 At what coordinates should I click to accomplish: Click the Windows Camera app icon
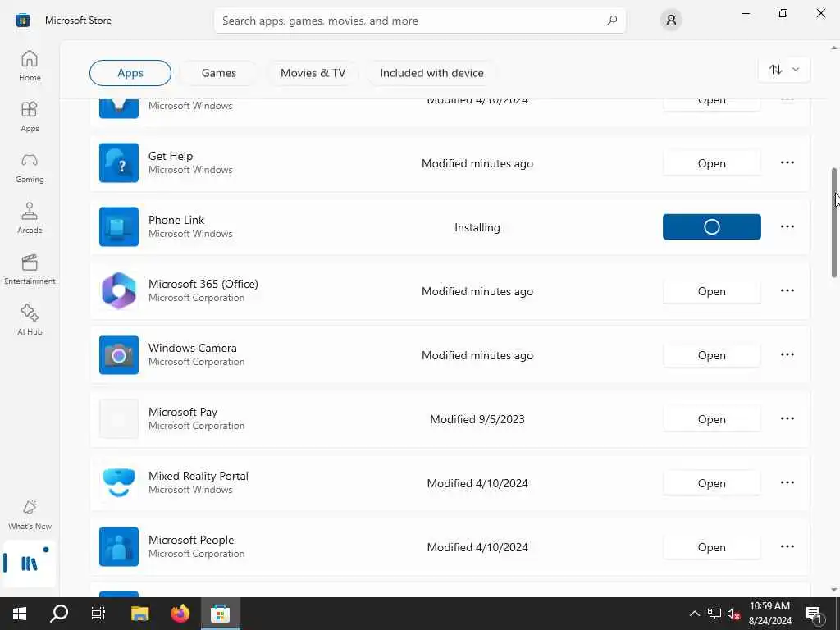click(119, 354)
